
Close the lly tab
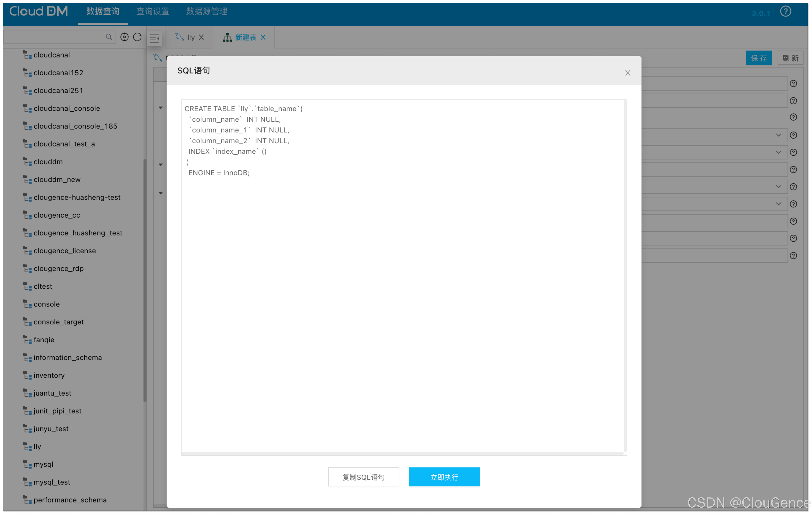[201, 37]
